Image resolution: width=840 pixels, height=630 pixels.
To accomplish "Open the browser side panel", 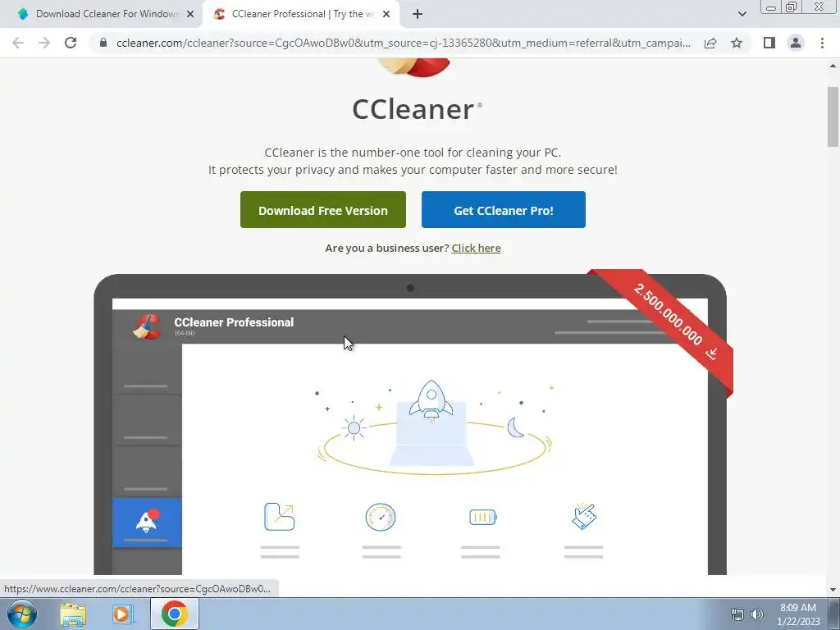I will tap(769, 43).
